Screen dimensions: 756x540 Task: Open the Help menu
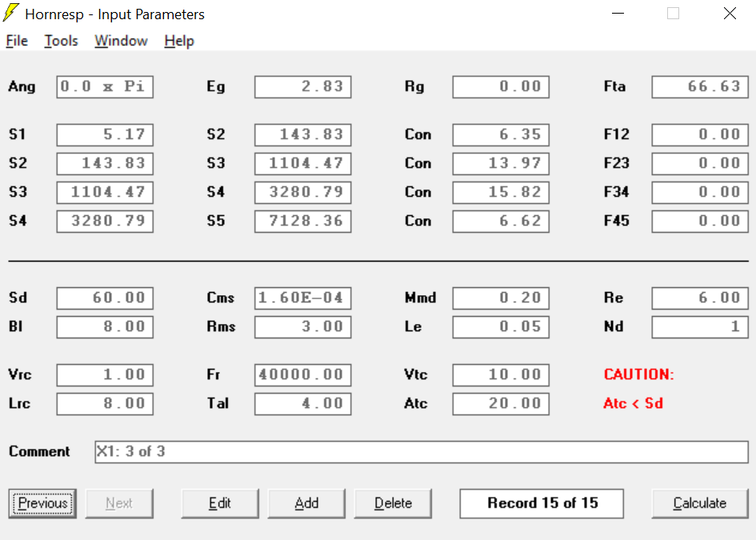[x=179, y=41]
